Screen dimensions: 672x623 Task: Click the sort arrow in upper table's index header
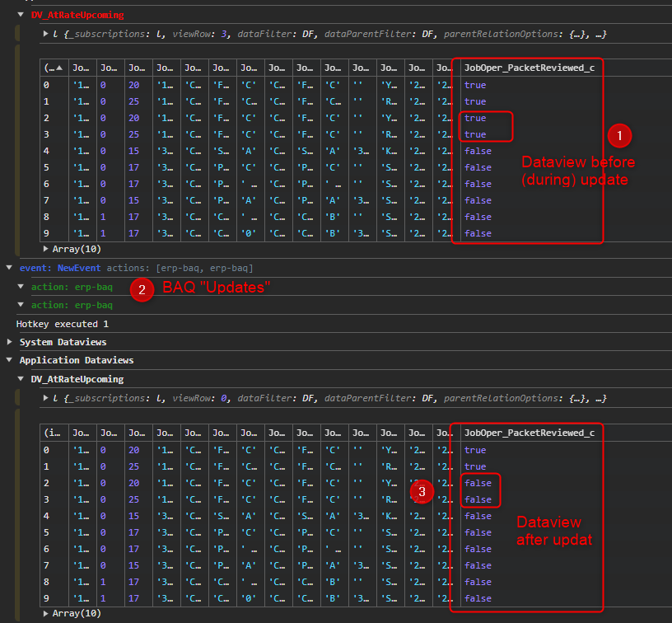click(x=59, y=68)
